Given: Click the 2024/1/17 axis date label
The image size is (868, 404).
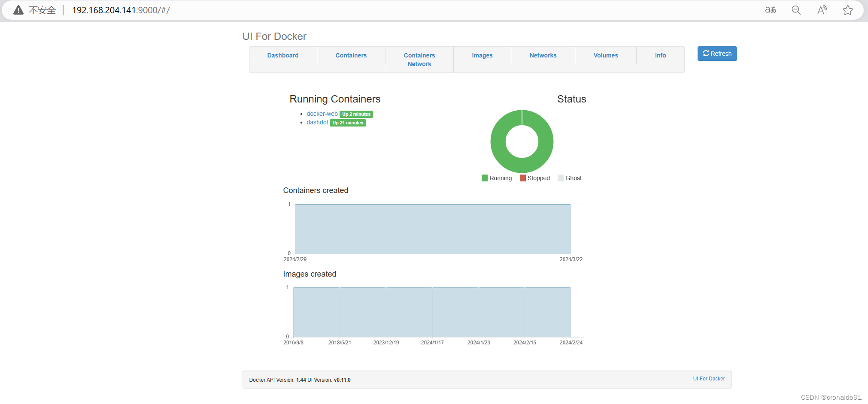Looking at the screenshot, I should [432, 343].
